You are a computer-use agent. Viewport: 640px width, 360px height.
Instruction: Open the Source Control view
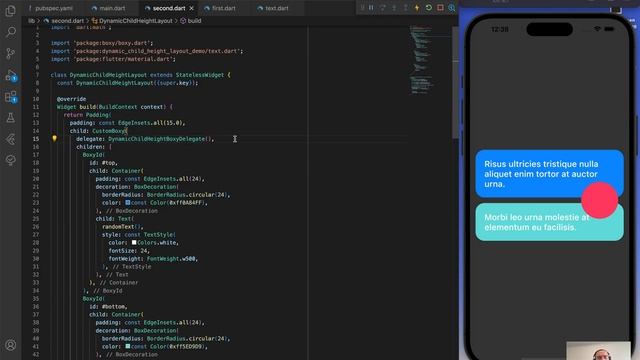pos(11,53)
